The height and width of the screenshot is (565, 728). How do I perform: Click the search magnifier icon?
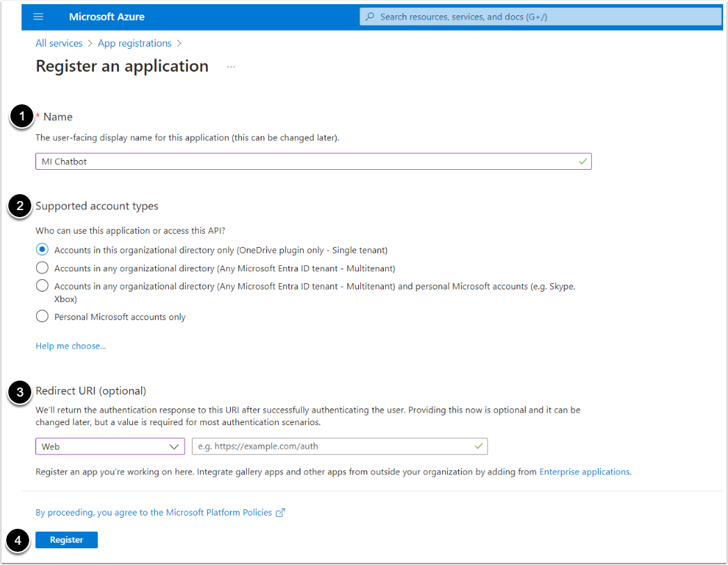[x=370, y=17]
